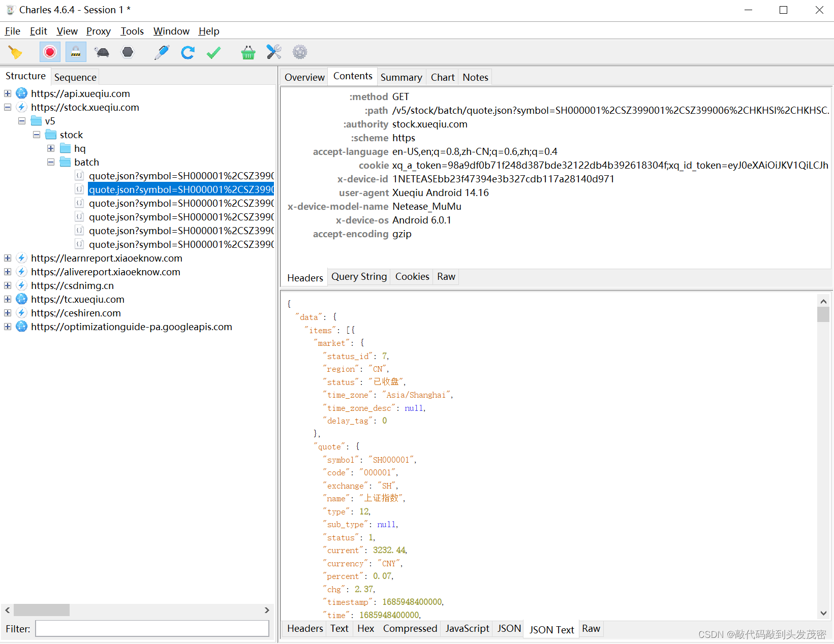The width and height of the screenshot is (834, 644).
Task: Switch to the Notes tab
Action: point(475,77)
